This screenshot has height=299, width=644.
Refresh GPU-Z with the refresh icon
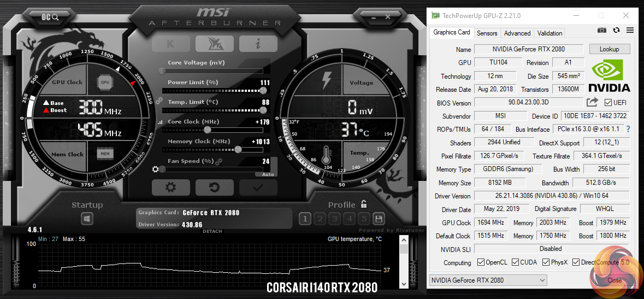(x=616, y=31)
